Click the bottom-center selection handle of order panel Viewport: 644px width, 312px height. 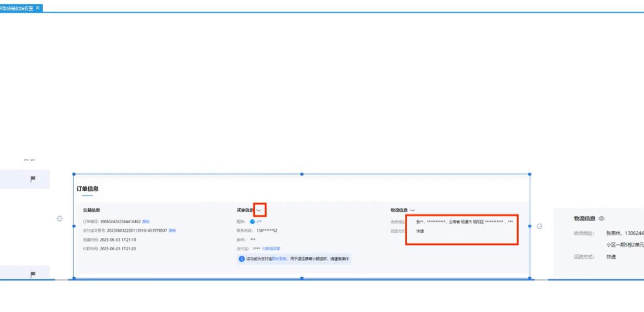(x=302, y=278)
